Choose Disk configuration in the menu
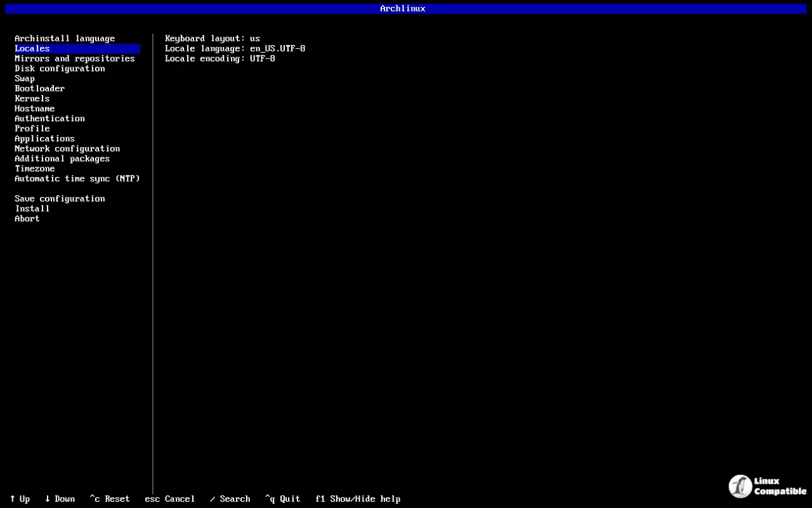812x508 pixels. pos(60,68)
